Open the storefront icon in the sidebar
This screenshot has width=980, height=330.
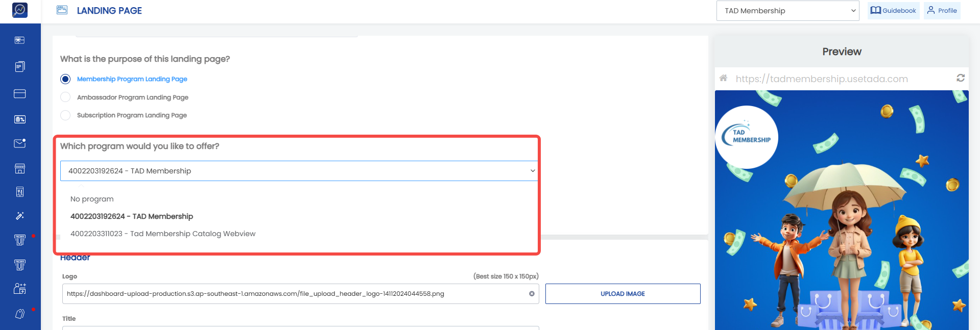click(20, 168)
